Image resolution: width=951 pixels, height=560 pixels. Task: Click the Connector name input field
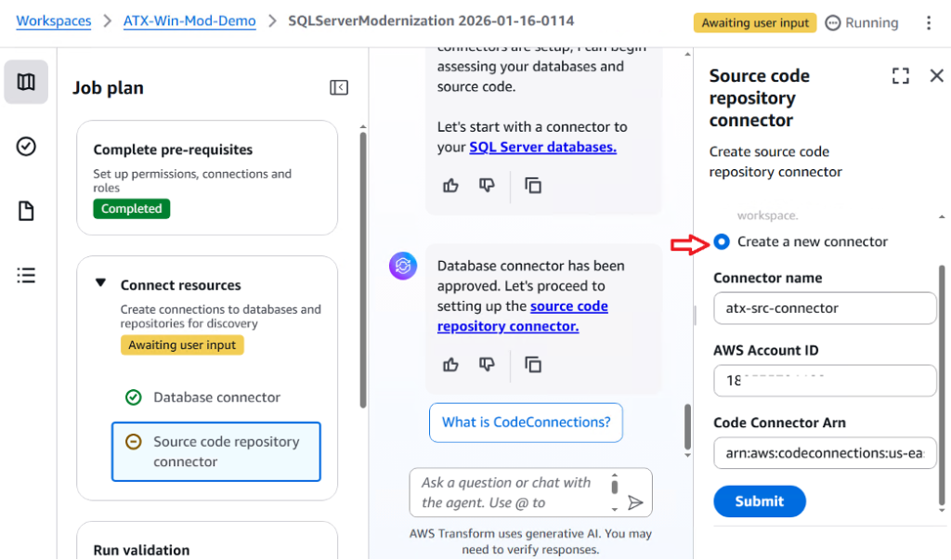click(824, 308)
